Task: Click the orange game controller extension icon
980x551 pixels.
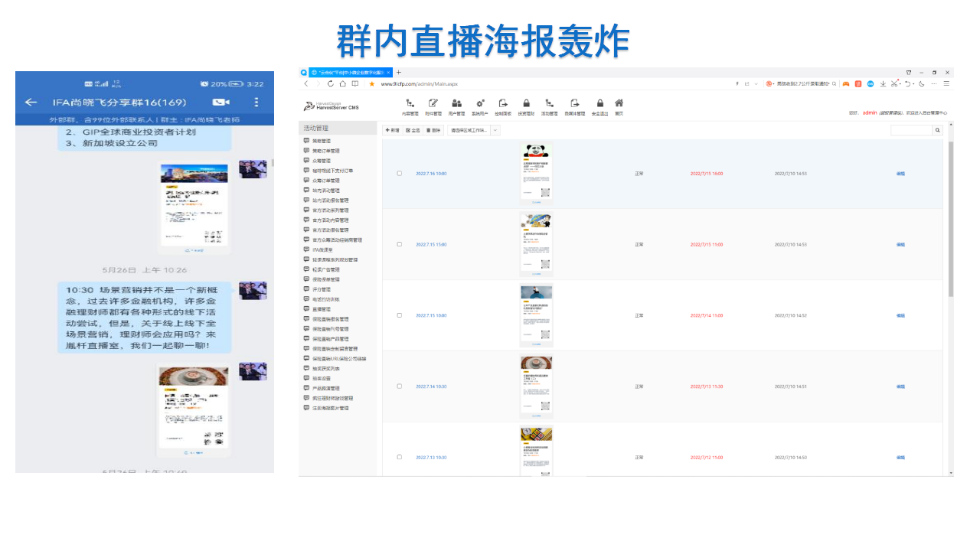Action: [x=846, y=83]
